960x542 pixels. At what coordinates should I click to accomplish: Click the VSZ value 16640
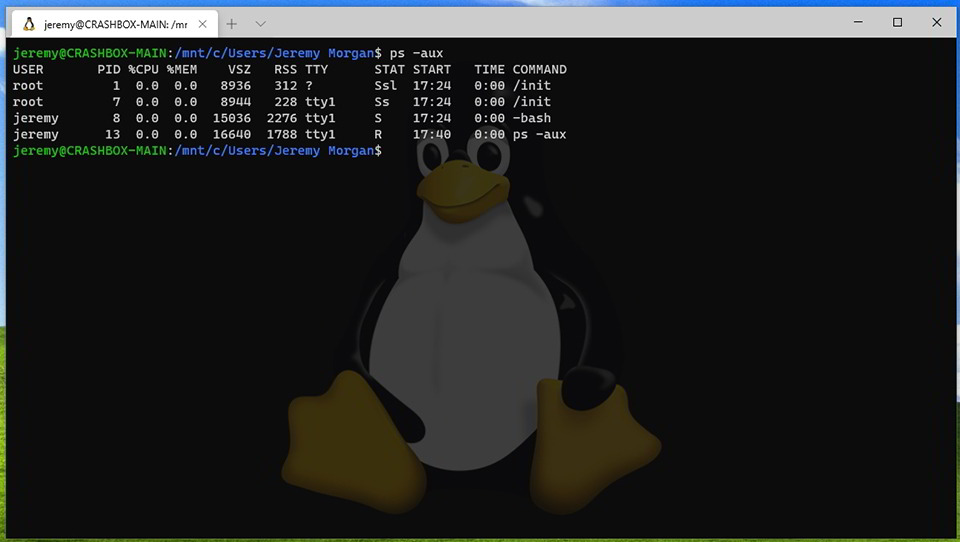[232, 134]
